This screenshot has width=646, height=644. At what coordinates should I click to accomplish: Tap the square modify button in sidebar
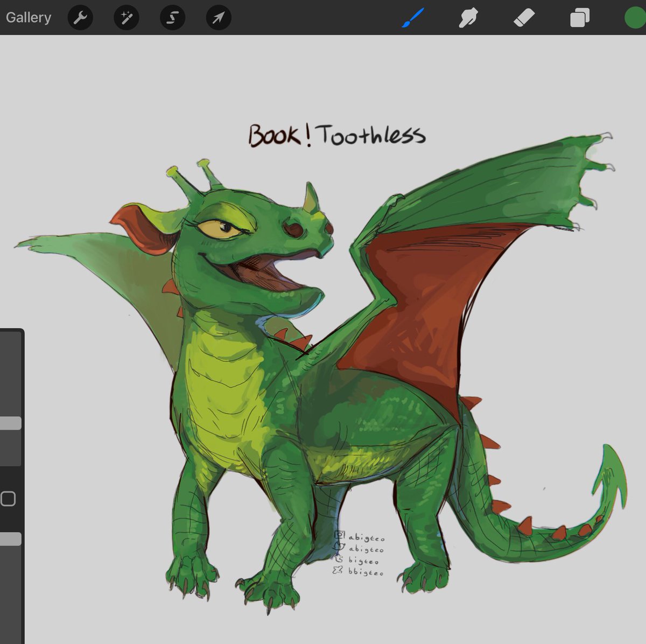coord(8,499)
